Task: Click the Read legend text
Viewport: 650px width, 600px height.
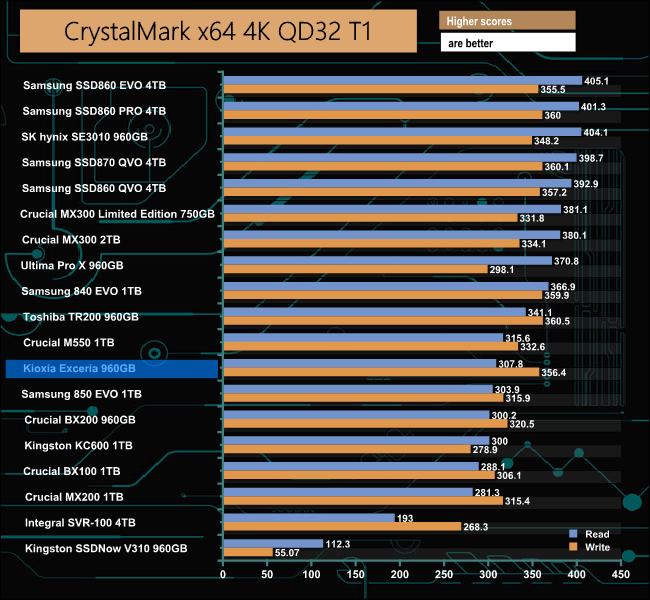Action: click(597, 534)
